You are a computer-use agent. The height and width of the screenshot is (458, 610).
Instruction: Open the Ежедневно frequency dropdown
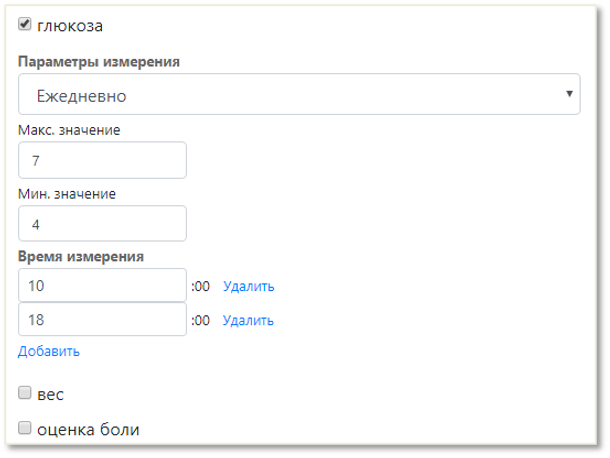pyautogui.click(x=298, y=95)
